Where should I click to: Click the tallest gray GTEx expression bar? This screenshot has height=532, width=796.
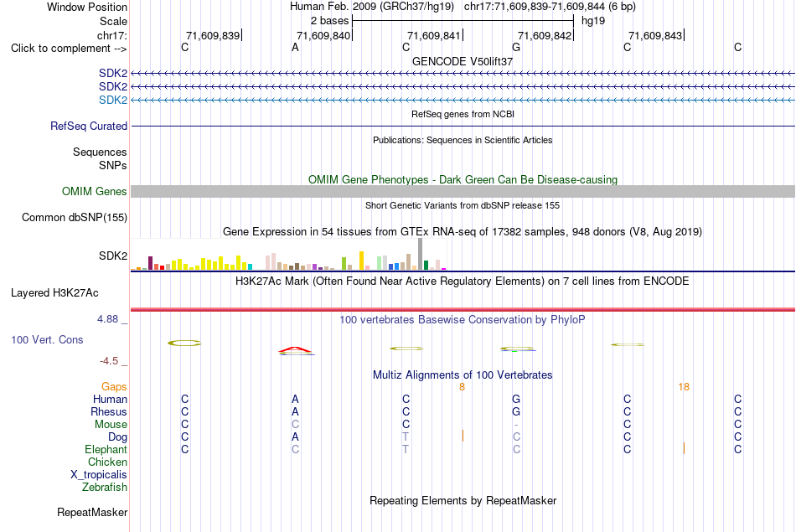[x=420, y=254]
